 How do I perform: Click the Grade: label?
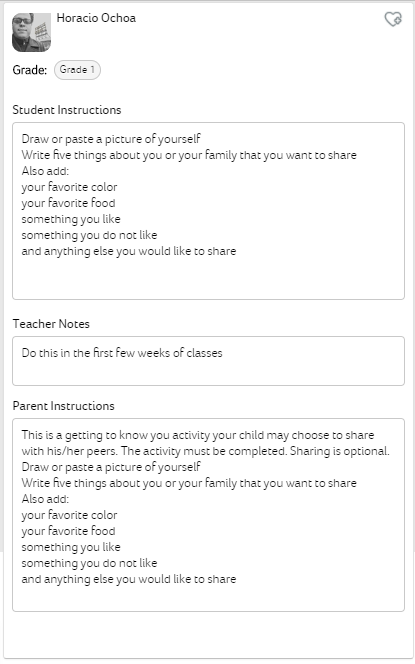pos(30,70)
